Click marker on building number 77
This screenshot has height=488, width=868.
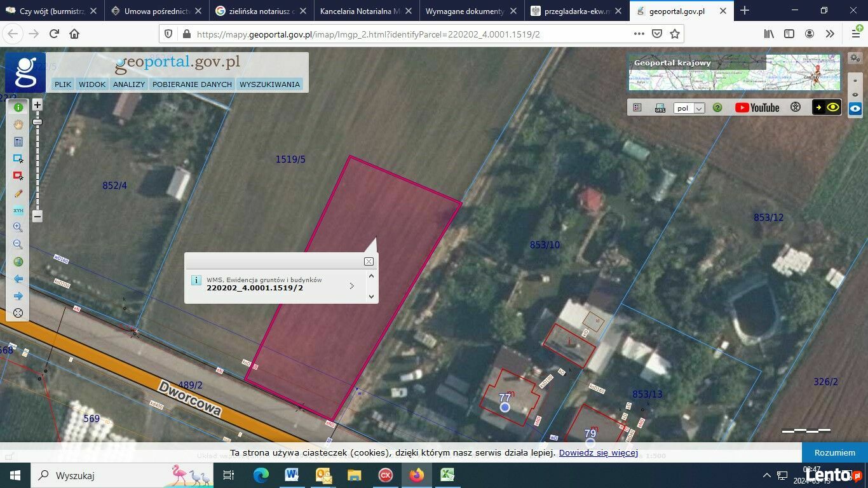coord(505,407)
